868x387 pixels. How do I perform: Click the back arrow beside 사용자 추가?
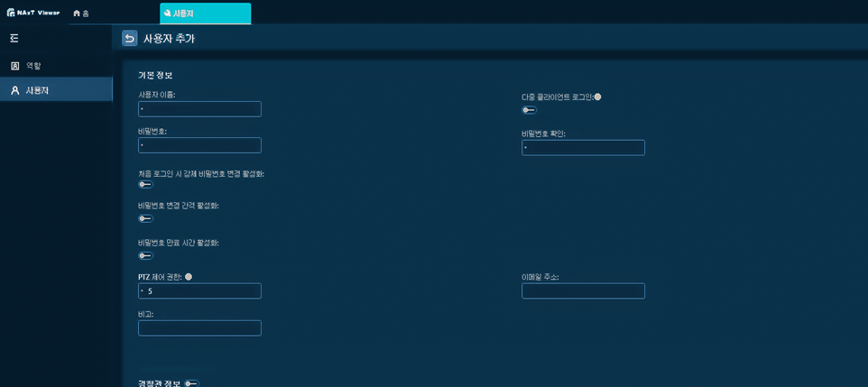130,38
